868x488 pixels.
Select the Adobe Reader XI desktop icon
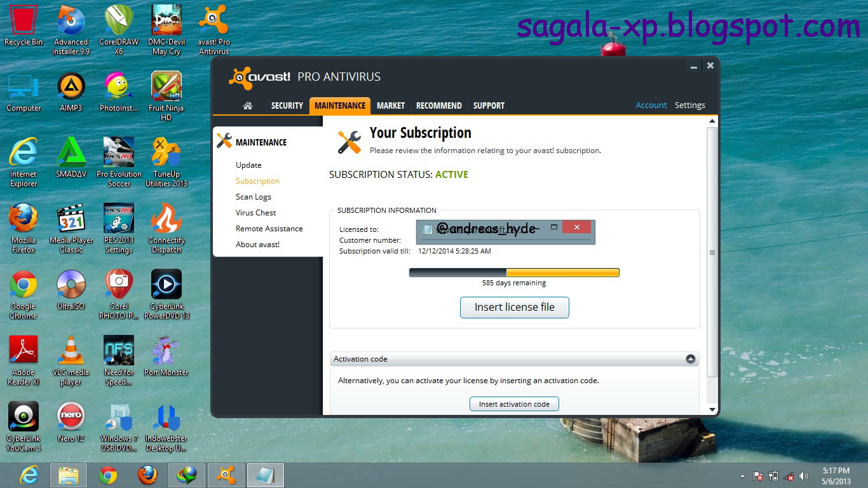tap(24, 361)
